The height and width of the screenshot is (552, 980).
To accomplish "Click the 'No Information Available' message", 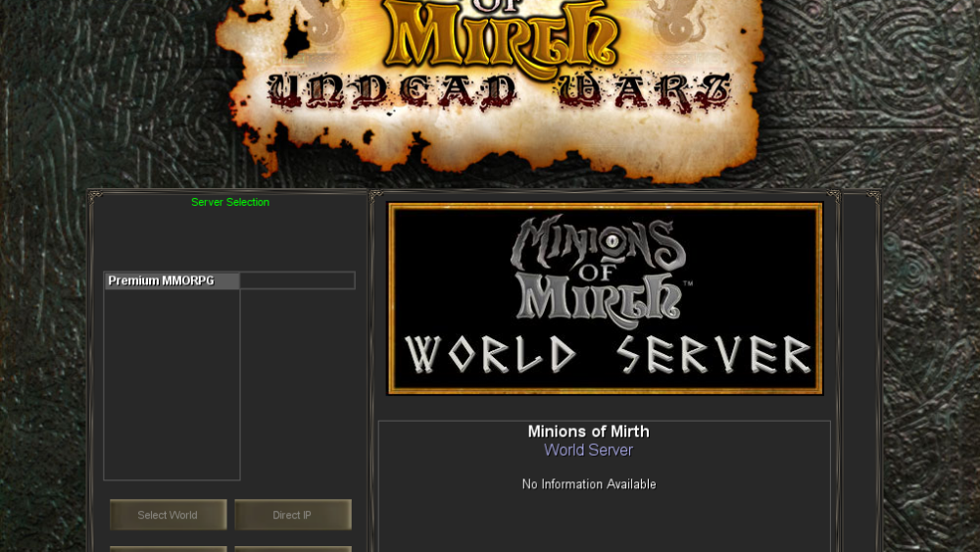I will (x=589, y=484).
